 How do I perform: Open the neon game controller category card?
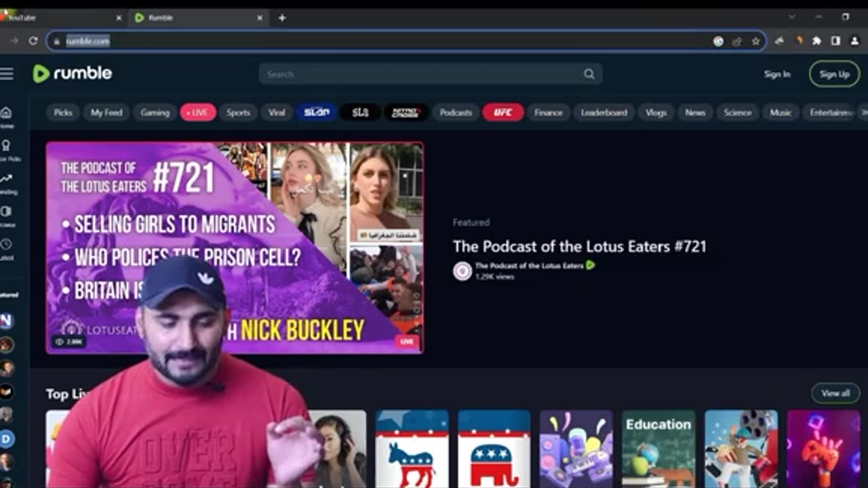[x=823, y=449]
